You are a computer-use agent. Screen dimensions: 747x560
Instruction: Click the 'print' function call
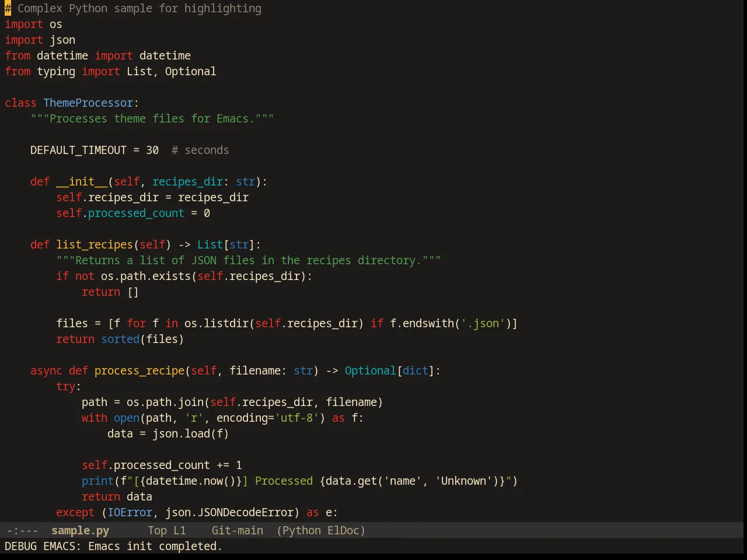click(x=97, y=481)
